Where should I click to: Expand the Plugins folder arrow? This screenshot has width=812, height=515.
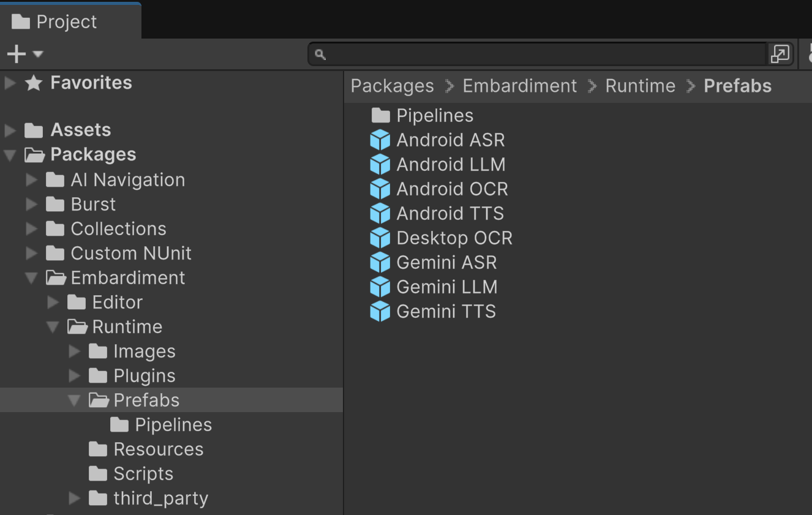[74, 376]
